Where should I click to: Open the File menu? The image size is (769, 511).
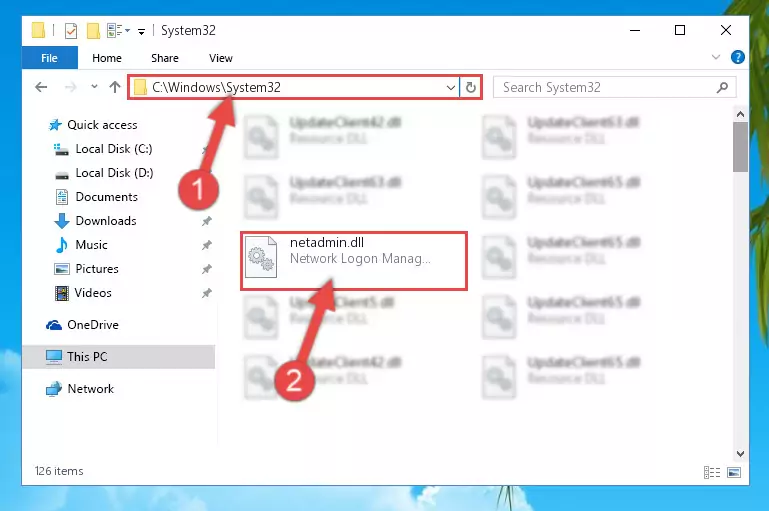pos(50,58)
